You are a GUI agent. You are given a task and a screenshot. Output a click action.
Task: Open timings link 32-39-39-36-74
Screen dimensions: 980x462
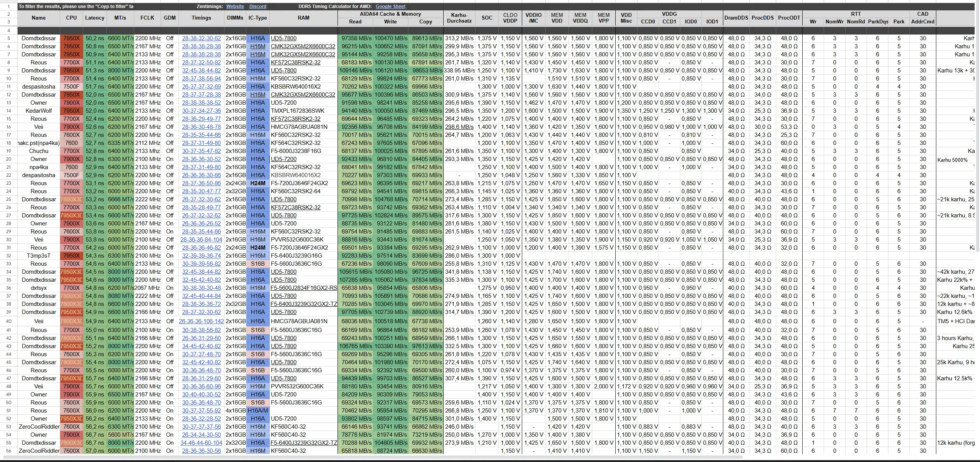click(x=201, y=256)
